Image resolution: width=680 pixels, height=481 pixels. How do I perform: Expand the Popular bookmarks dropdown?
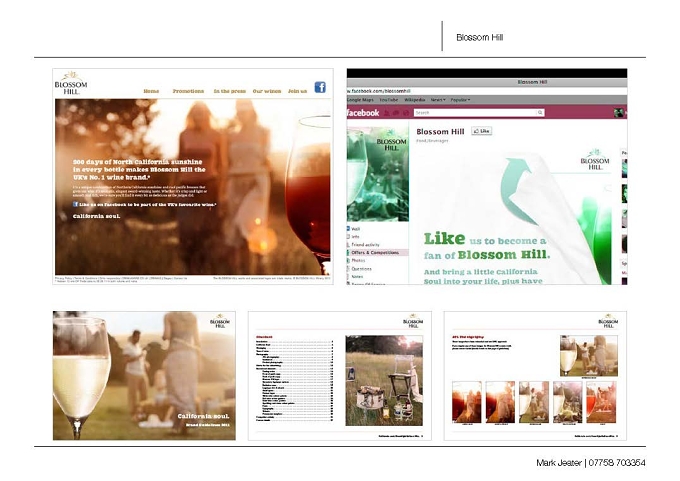coord(460,100)
